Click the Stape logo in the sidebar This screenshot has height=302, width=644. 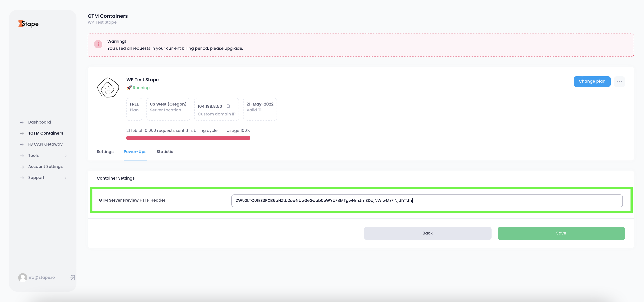[x=28, y=24]
